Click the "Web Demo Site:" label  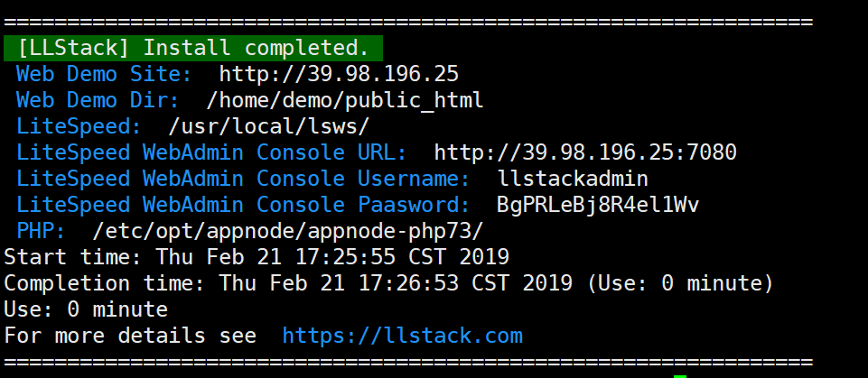coord(104,74)
